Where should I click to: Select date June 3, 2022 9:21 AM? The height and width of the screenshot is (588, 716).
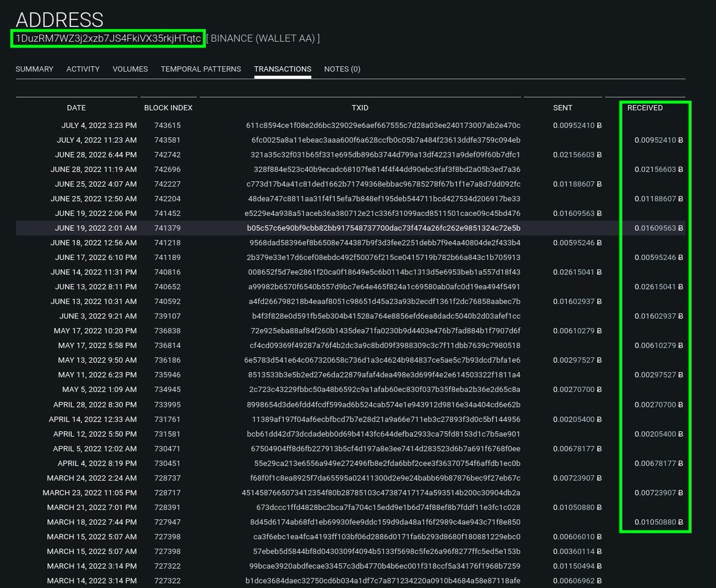tap(98, 315)
